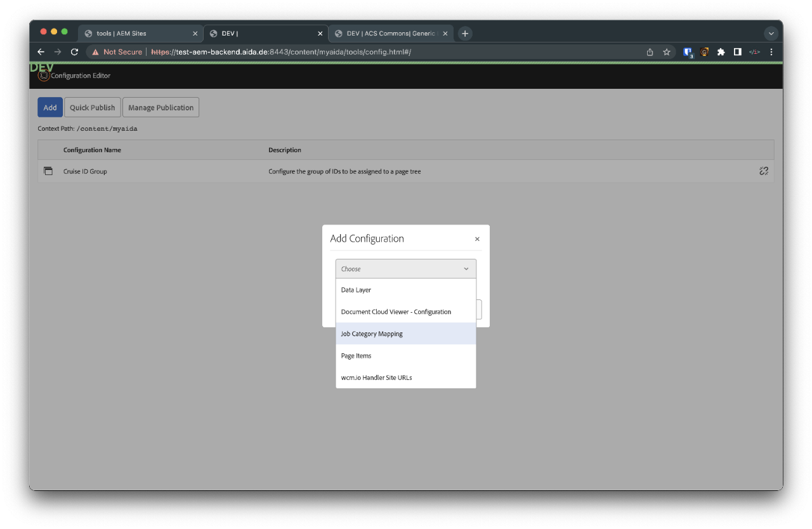Open the Chrome three-dot menu

[x=771, y=52]
